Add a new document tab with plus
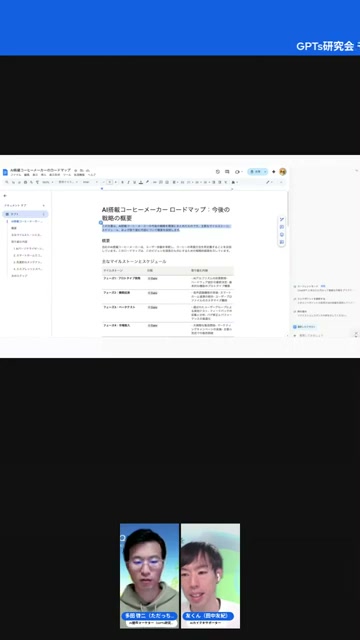Viewport: 360px width, 640px height. click(x=43, y=205)
